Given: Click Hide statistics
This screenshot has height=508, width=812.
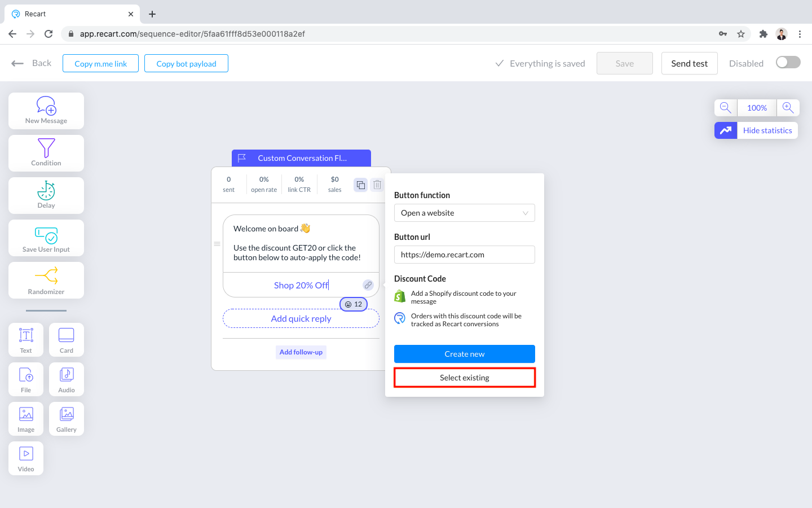Looking at the screenshot, I should pos(767,130).
